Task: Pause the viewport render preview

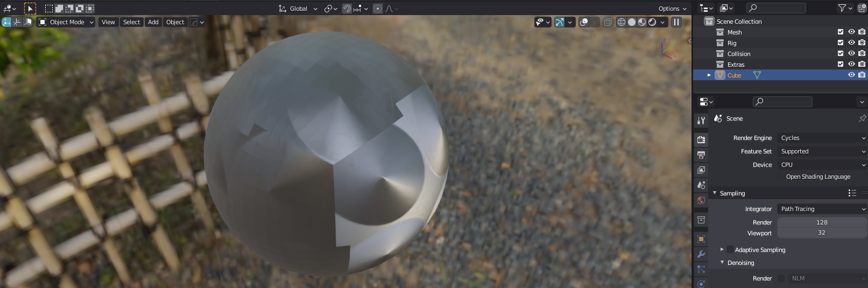Action: (x=676, y=22)
